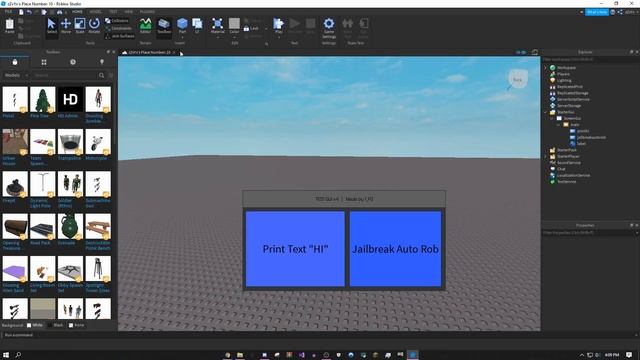Switch to the MODEL ribbon tab
Image resolution: width=640 pixels, height=360 pixels.
pos(95,12)
